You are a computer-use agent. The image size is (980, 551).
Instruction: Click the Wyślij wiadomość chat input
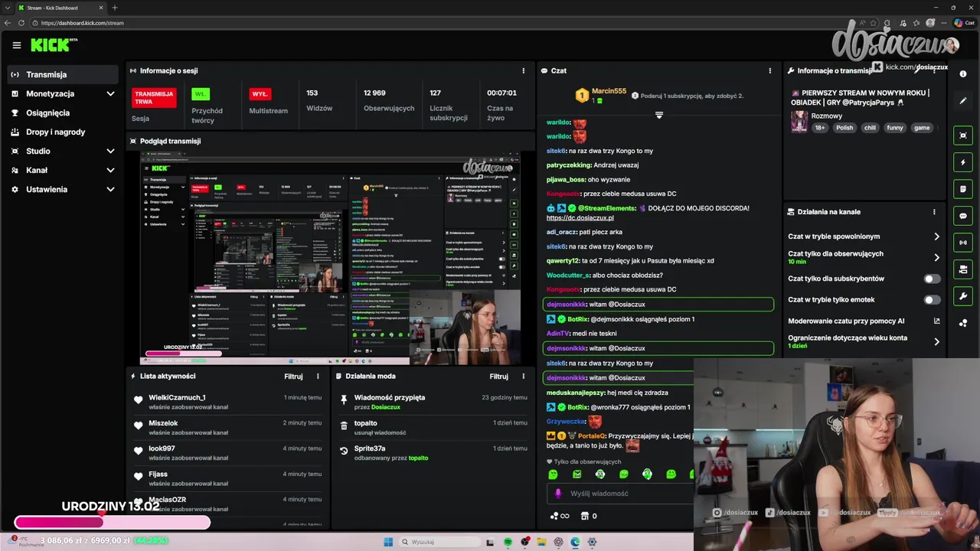[620, 494]
